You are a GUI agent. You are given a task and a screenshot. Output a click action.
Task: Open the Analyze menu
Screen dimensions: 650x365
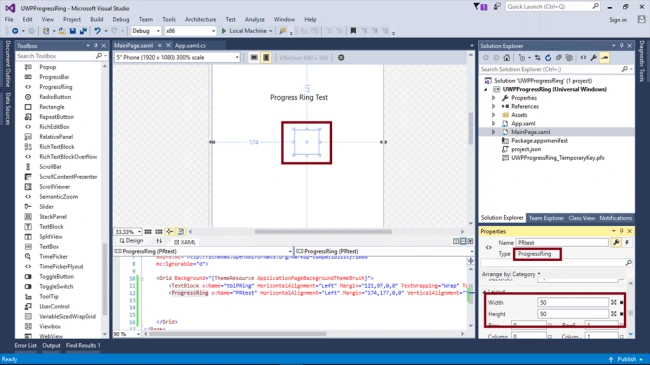click(255, 19)
